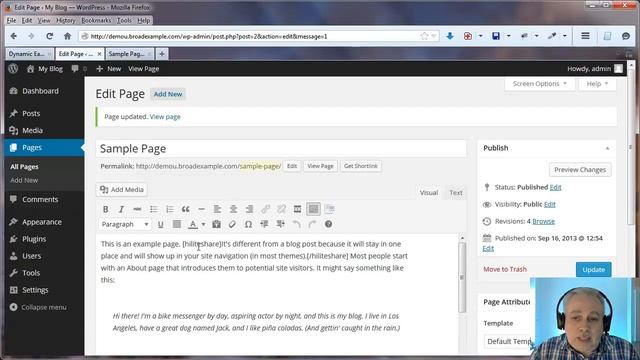Toggle bold formatting in editor toolbar

tap(106, 209)
